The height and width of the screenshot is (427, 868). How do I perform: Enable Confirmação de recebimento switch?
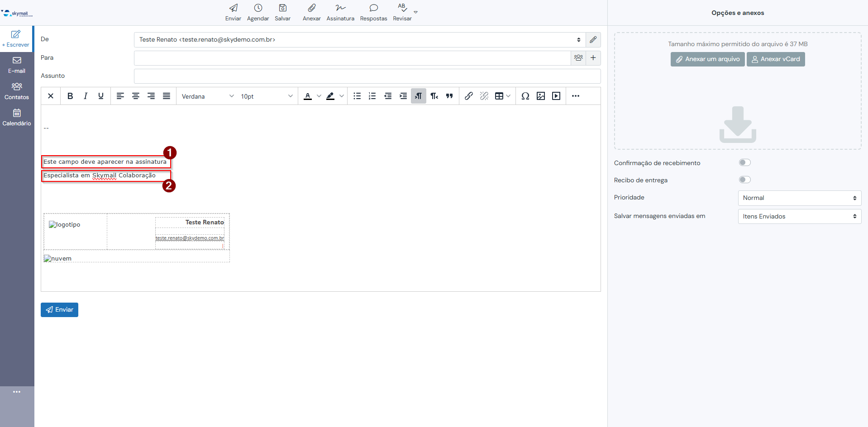(744, 163)
